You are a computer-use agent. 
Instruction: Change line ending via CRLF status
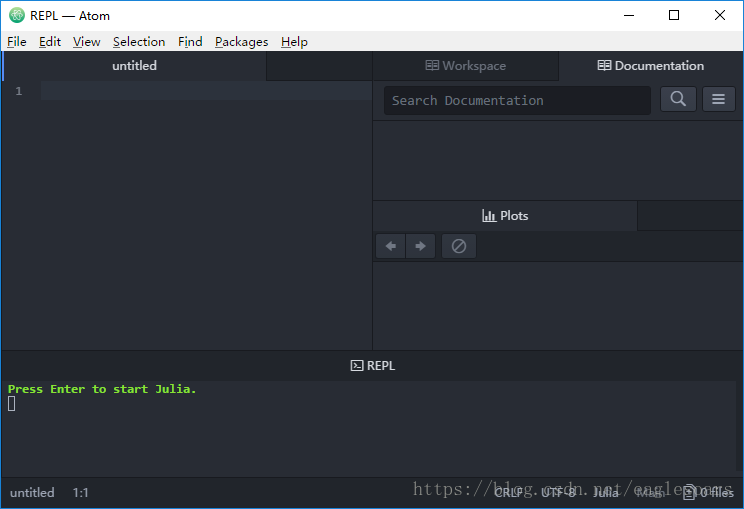pos(511,493)
